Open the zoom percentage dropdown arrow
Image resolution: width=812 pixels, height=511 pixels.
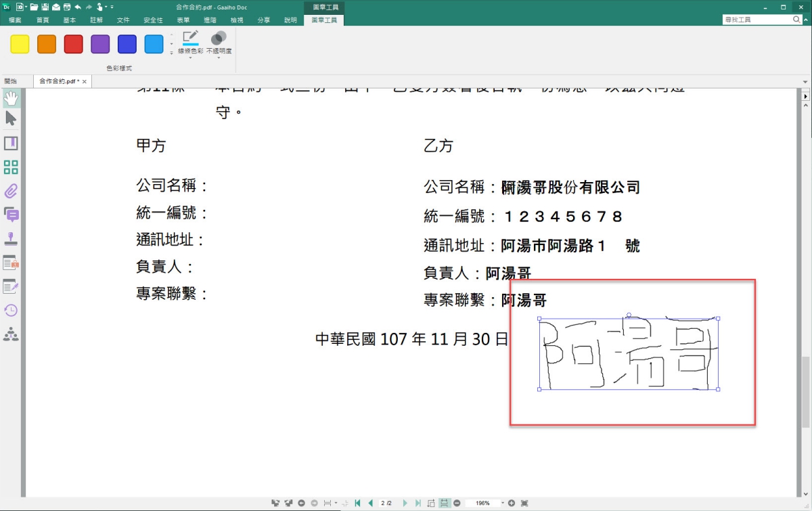point(502,504)
